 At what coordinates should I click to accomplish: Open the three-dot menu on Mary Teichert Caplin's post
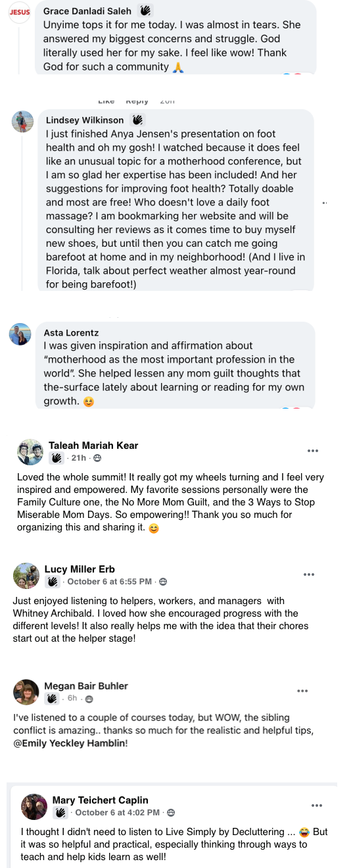coord(317,805)
